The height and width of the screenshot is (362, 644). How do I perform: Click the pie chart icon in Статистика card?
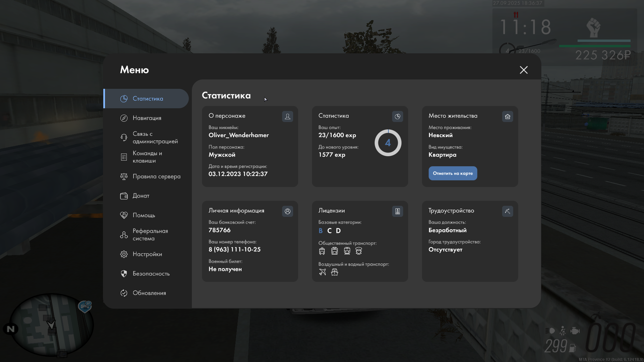click(397, 116)
